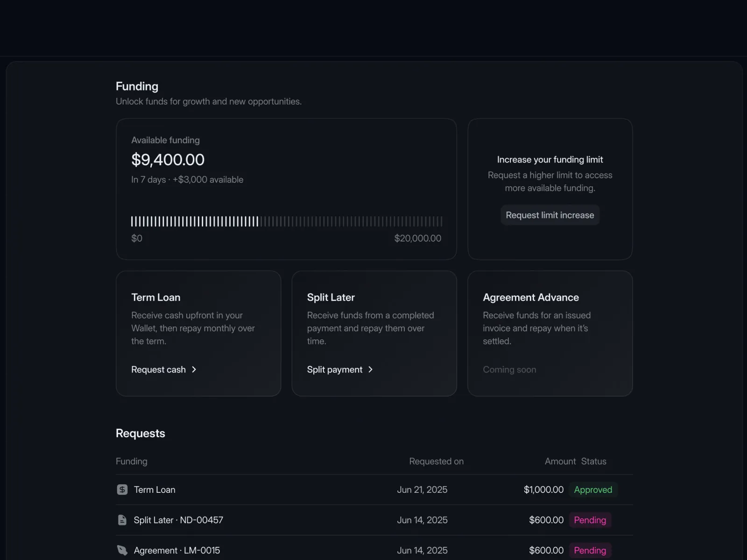Click Request limit increase button

point(550,215)
